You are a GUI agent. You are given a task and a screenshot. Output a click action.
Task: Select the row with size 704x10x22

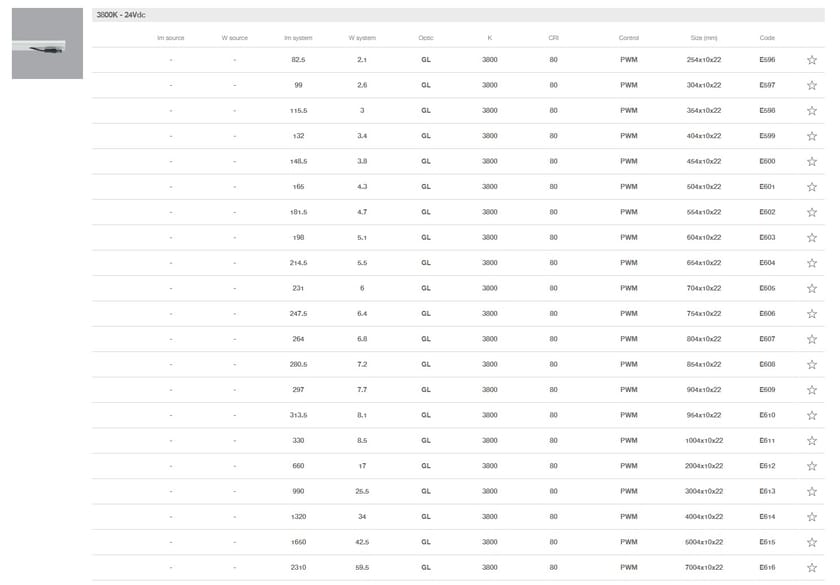(x=704, y=288)
